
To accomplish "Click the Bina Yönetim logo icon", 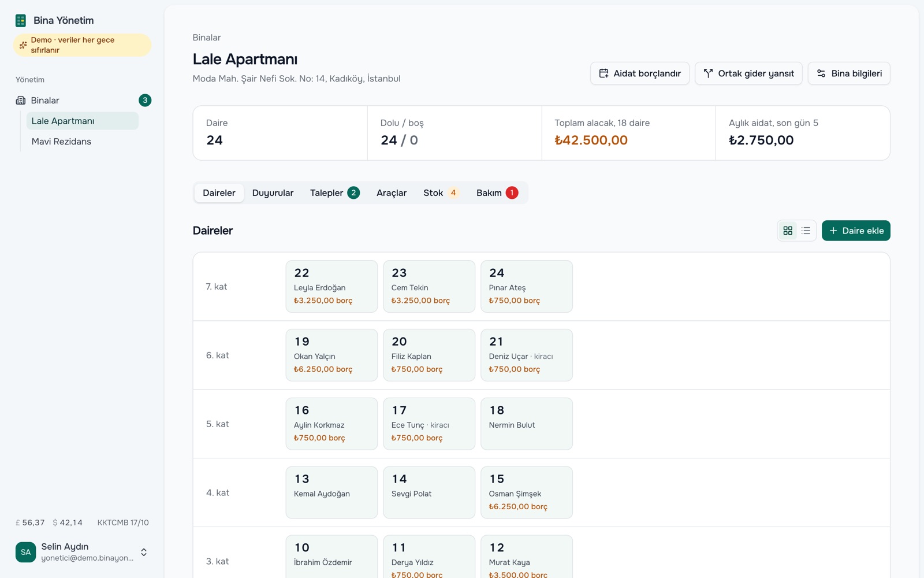I will [21, 21].
